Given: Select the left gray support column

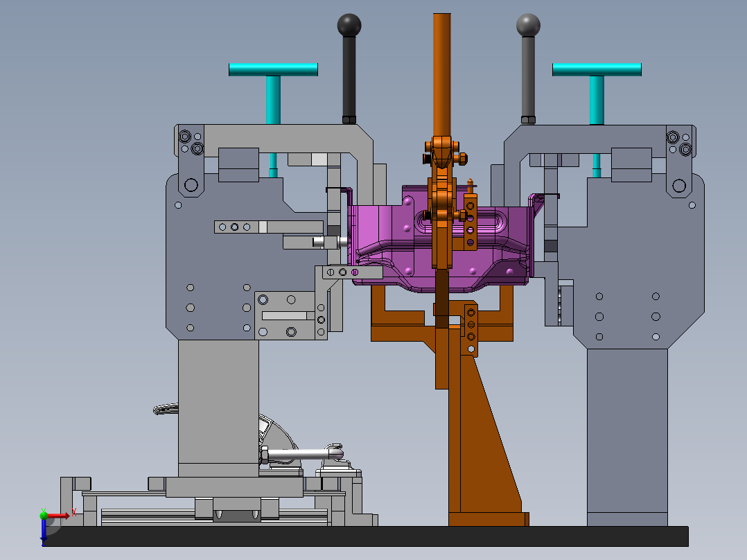Looking at the screenshot, I should coord(219,408).
